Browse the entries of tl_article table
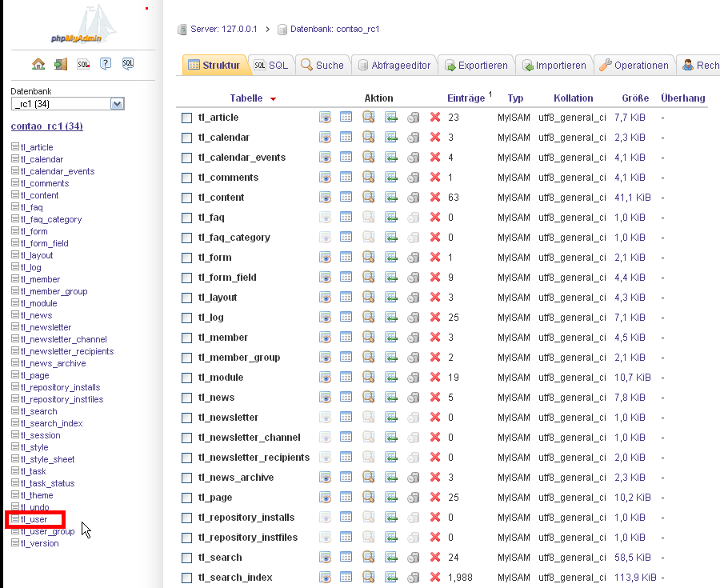 point(325,117)
